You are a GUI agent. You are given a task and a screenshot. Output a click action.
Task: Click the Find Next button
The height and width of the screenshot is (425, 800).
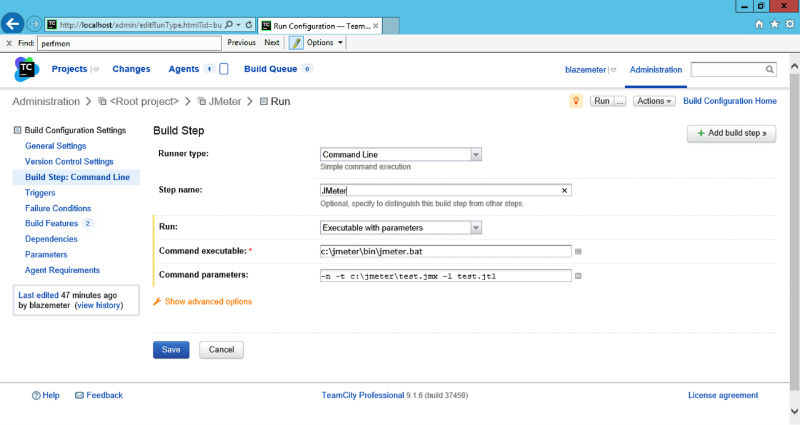271,43
